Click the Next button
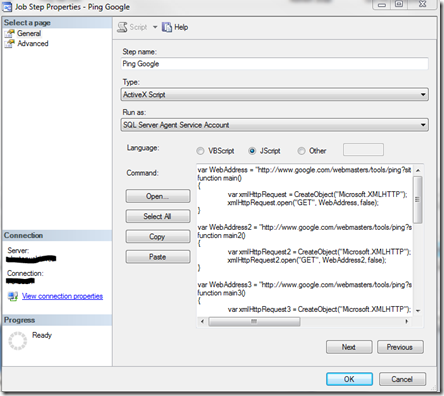This screenshot has width=444, height=396. pos(349,347)
